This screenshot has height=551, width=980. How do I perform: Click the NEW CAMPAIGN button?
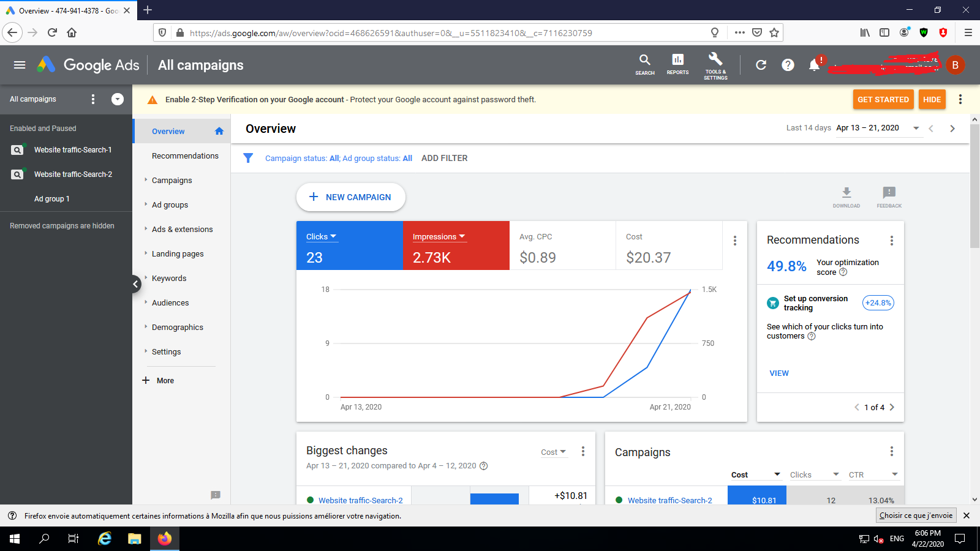351,197
